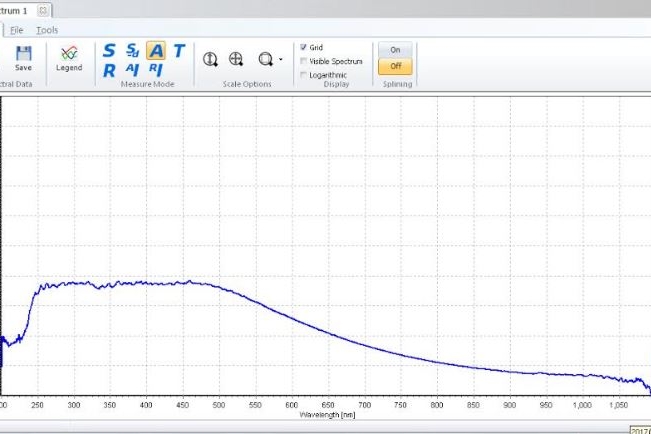Select the S scope measure mode
Image resolution: width=651 pixels, height=434 pixels.
109,51
